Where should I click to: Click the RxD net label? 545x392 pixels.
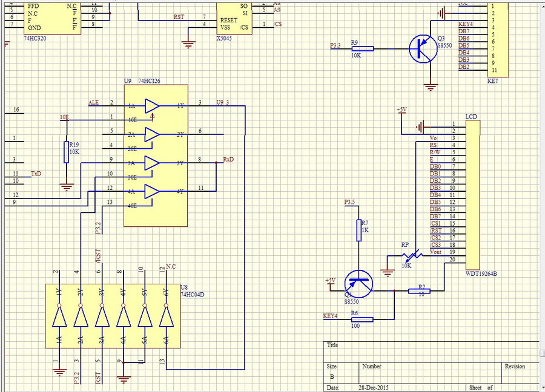(x=228, y=160)
